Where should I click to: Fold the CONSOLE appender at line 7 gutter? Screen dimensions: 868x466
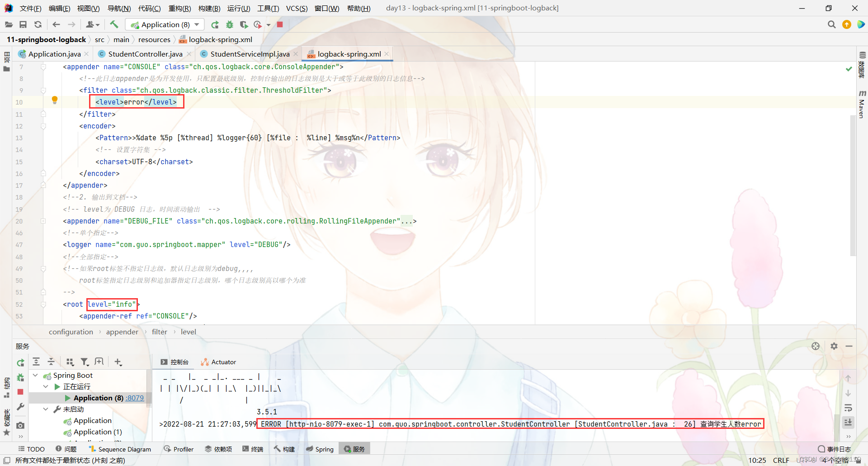point(43,67)
